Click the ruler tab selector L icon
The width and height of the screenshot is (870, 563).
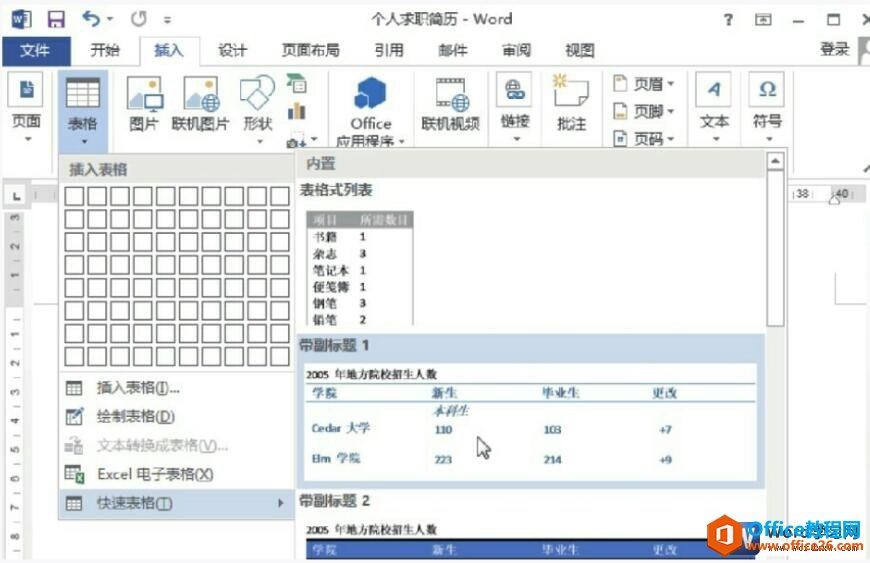click(x=16, y=196)
